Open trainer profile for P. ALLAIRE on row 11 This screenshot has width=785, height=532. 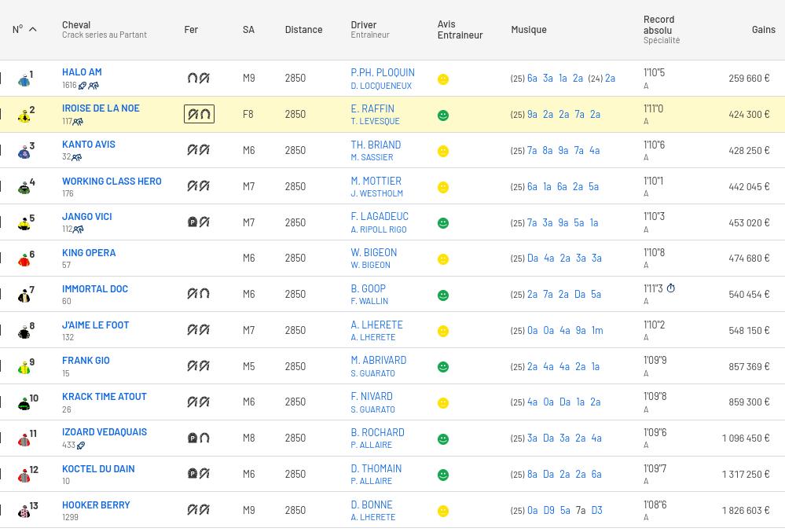[x=371, y=445]
